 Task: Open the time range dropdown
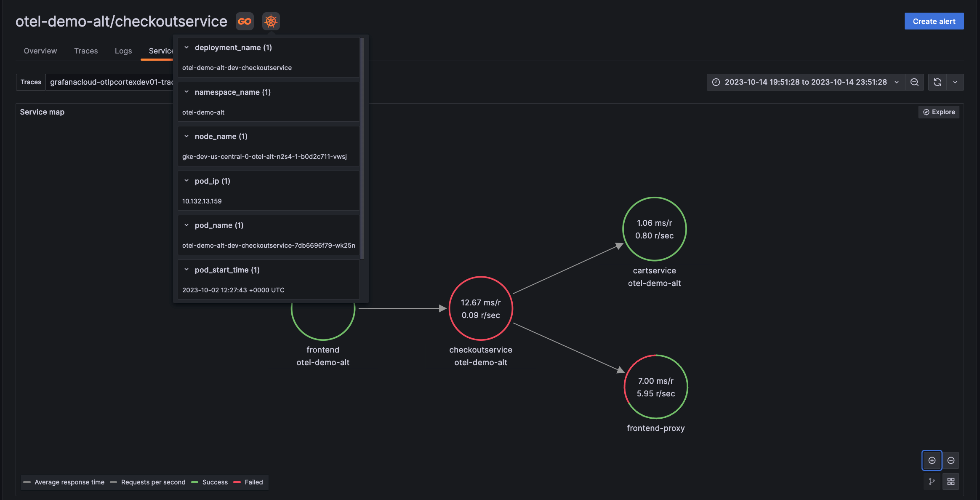point(897,82)
